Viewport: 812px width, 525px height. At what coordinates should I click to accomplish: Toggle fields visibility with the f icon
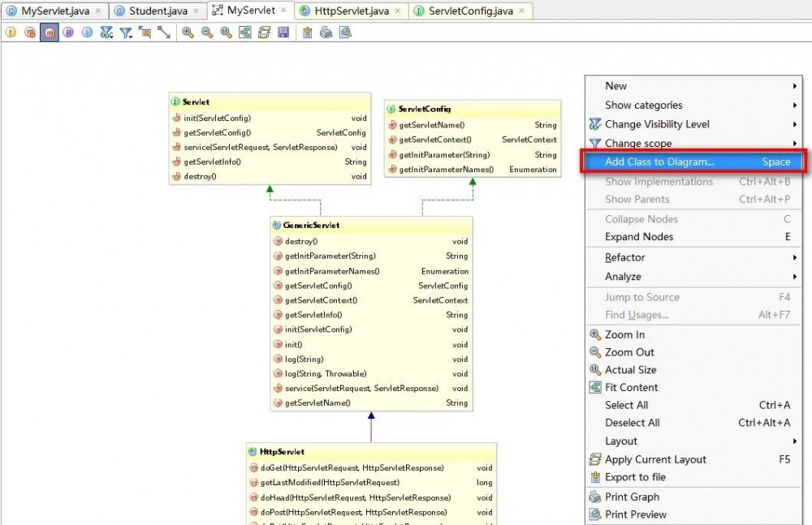tap(11, 32)
